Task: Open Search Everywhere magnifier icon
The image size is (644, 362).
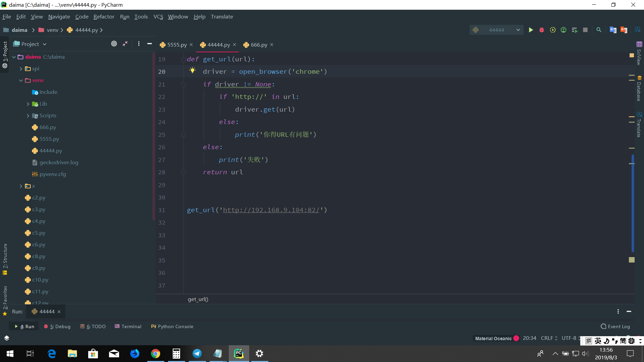Action: pyautogui.click(x=599, y=30)
